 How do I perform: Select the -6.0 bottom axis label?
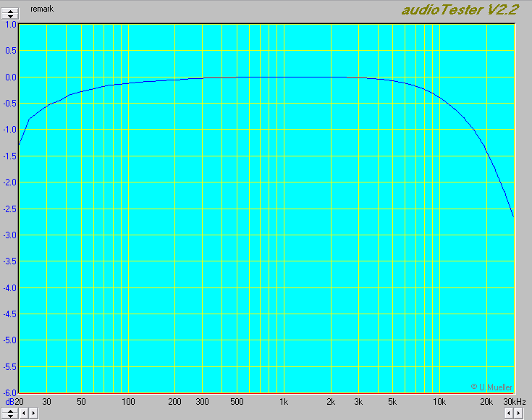pyautogui.click(x=9, y=392)
